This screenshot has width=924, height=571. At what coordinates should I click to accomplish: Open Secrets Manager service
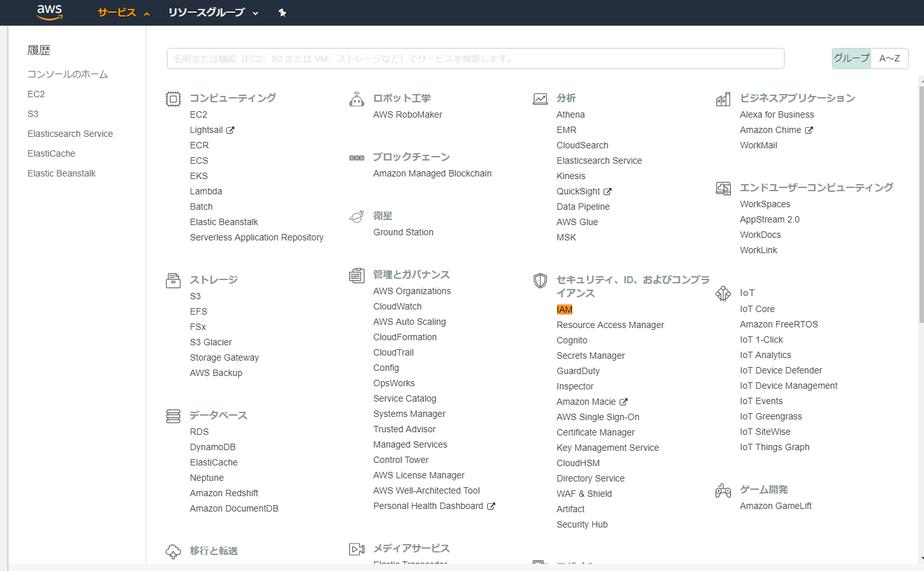pos(591,356)
